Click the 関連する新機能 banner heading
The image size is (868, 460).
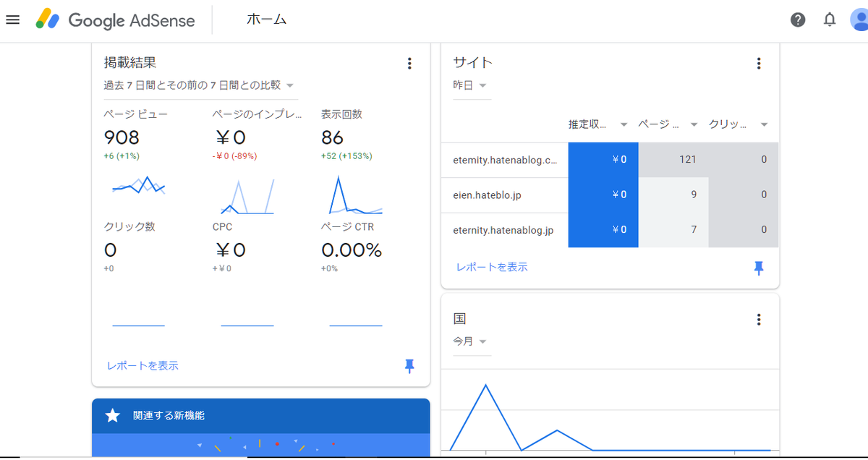169,416
